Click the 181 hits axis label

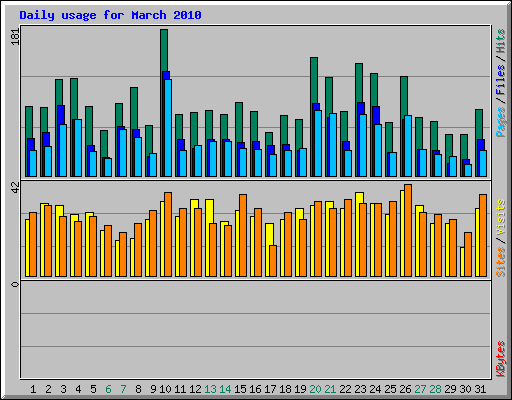point(16,36)
